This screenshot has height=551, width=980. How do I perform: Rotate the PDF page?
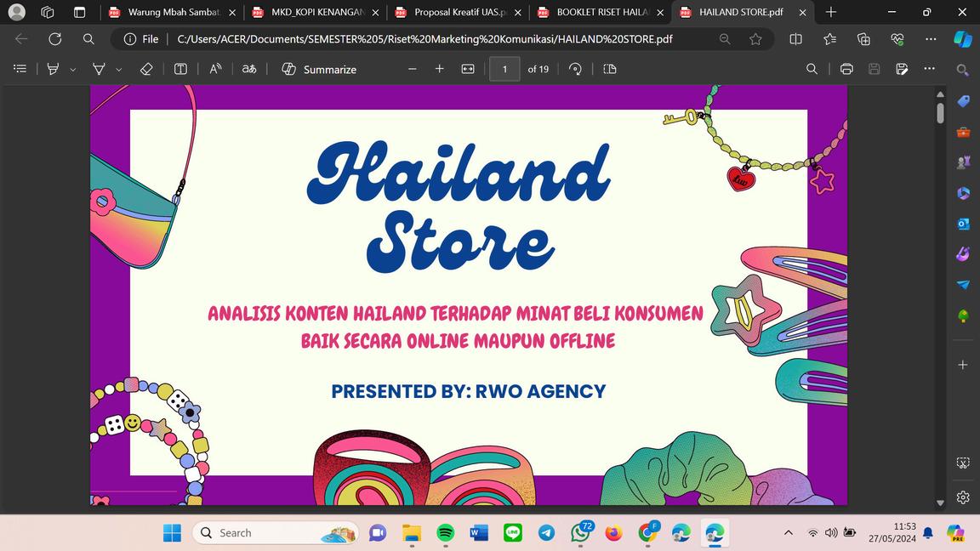tap(576, 69)
